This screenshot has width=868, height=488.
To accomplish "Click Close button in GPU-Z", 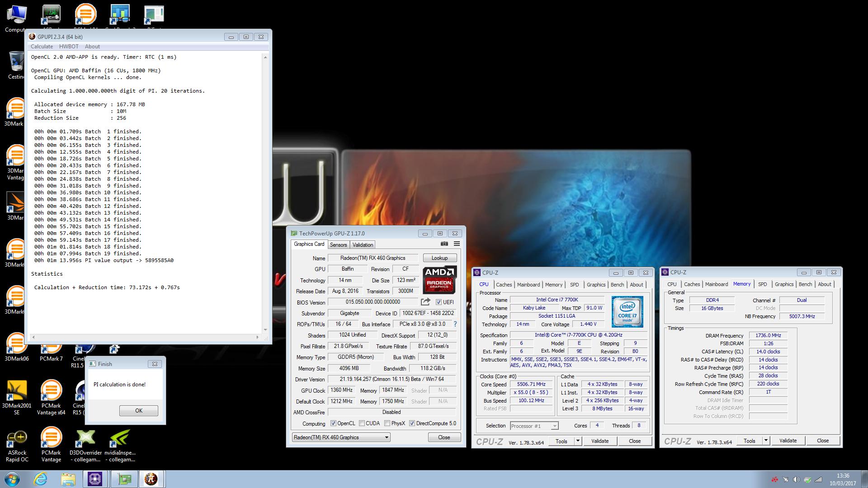I will point(444,437).
